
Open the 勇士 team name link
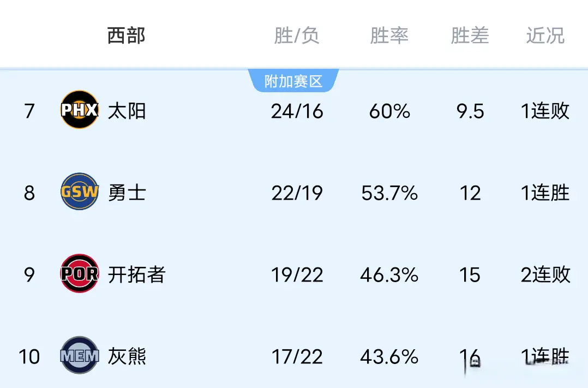[127, 193]
